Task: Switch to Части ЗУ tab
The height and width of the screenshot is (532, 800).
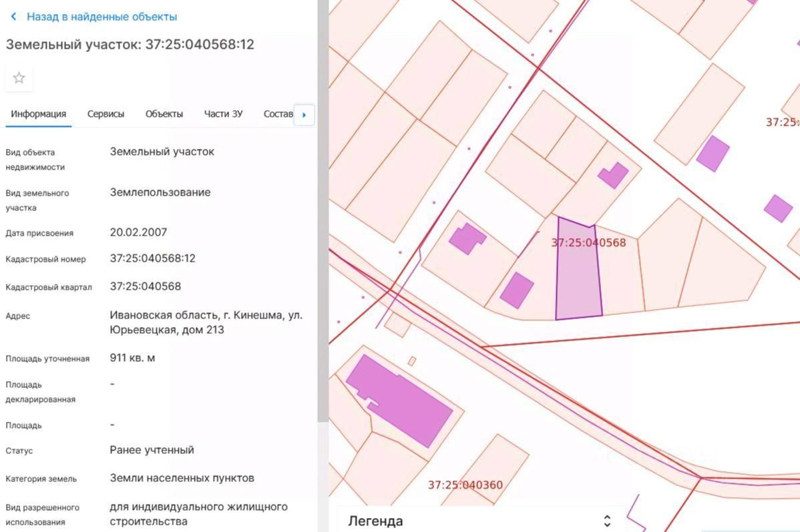Action: (x=223, y=113)
